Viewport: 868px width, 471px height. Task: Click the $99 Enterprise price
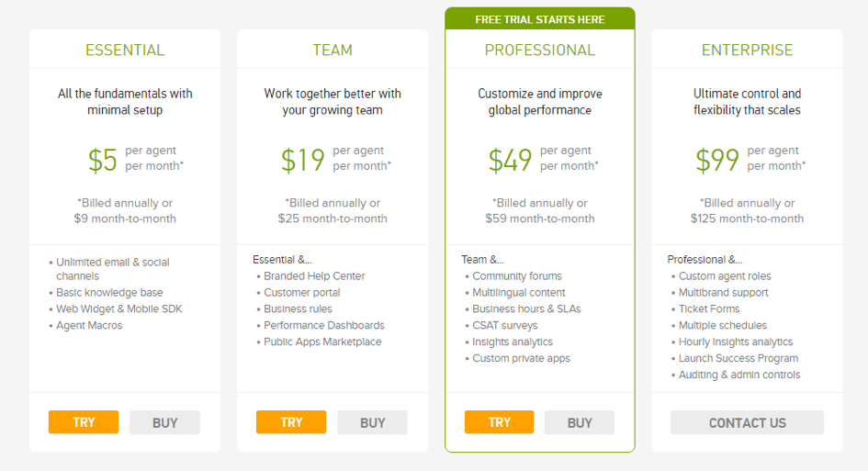pyautogui.click(x=717, y=161)
